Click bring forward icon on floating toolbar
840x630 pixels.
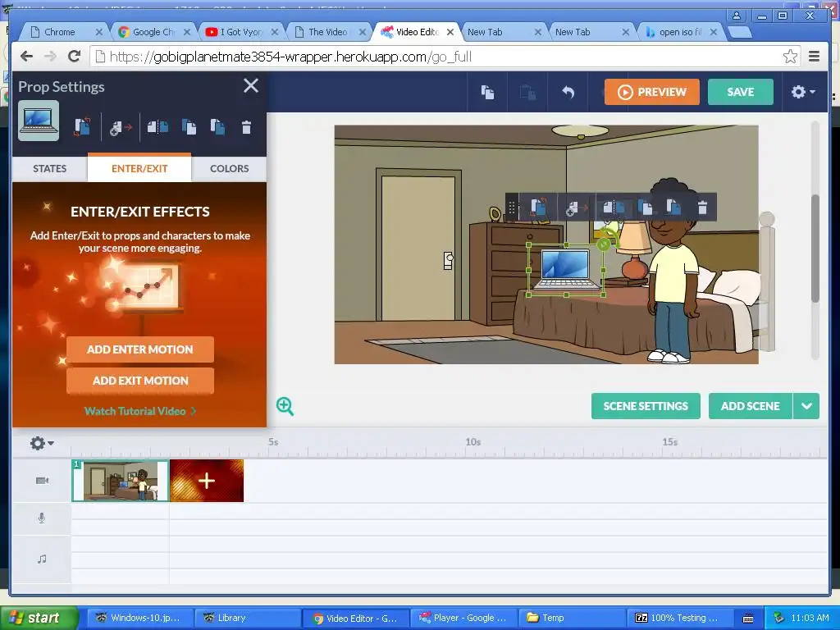[645, 208]
